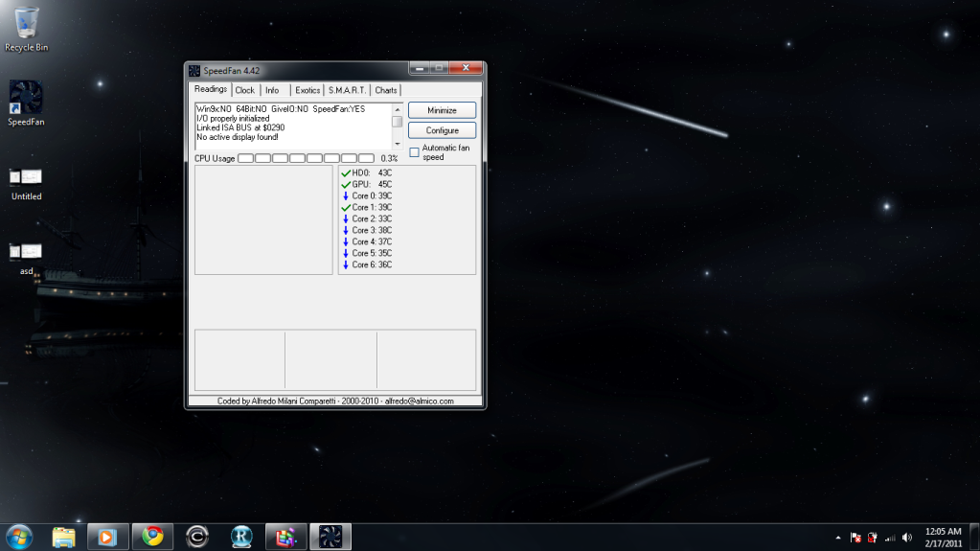Launch Windows Media Player from taskbar
This screenshot has width=980, height=551.
pyautogui.click(x=108, y=537)
